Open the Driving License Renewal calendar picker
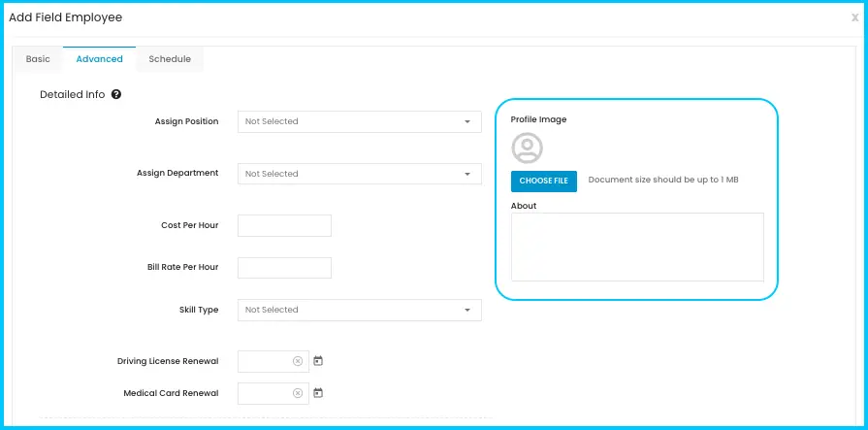This screenshot has height=430, width=868. click(318, 361)
